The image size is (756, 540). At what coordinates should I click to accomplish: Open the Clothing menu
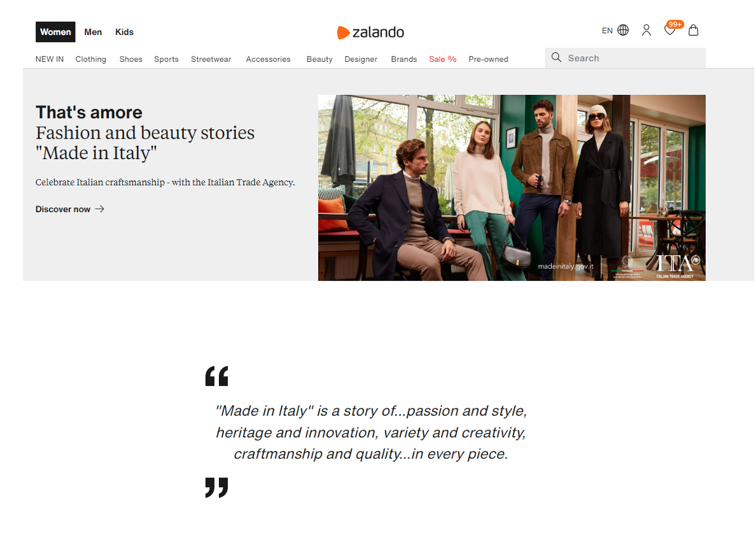[x=91, y=59]
